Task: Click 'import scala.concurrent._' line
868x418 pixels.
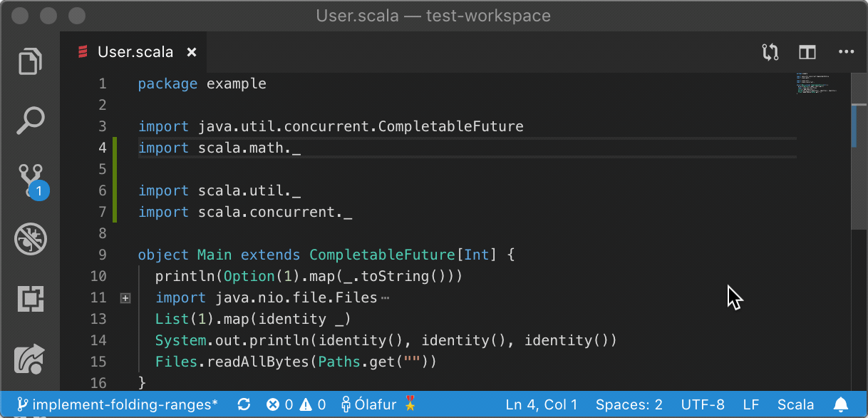Action: click(245, 212)
